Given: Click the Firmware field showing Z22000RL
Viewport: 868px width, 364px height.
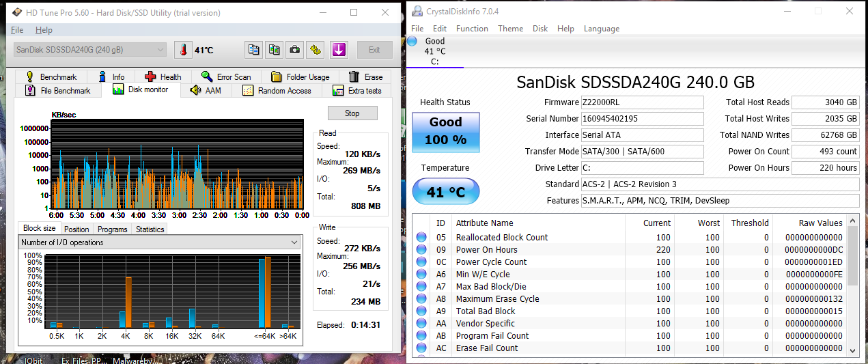Looking at the screenshot, I should click(x=642, y=102).
